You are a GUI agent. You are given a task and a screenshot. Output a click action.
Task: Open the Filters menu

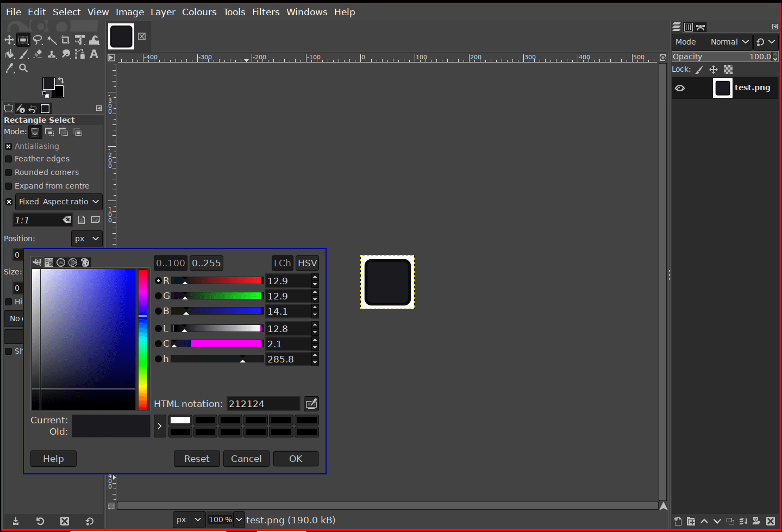[266, 12]
